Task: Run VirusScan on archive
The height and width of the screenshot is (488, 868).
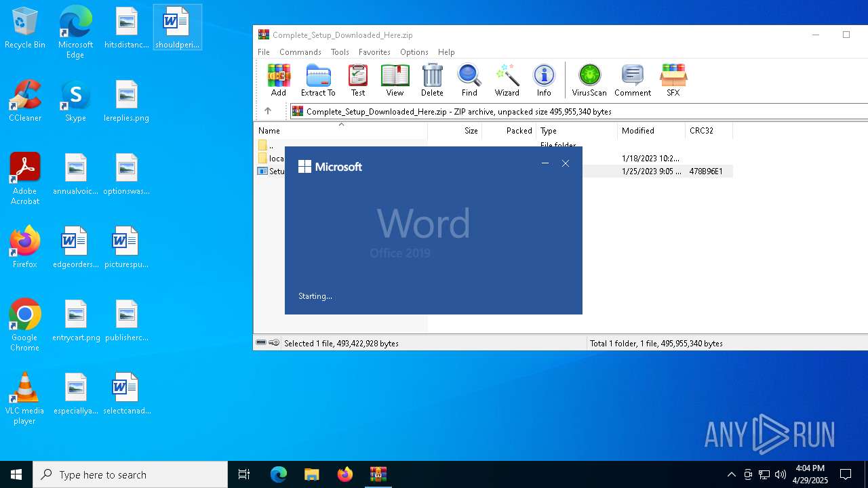Action: (589, 81)
